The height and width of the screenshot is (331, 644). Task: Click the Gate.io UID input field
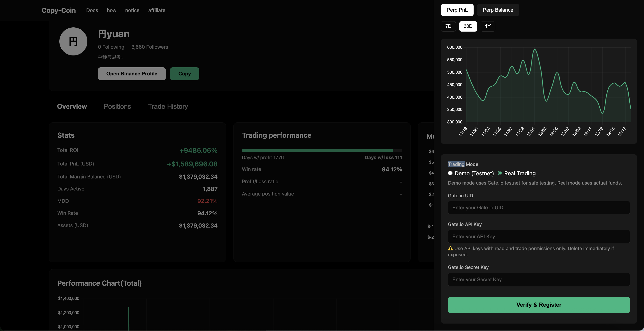pos(538,208)
